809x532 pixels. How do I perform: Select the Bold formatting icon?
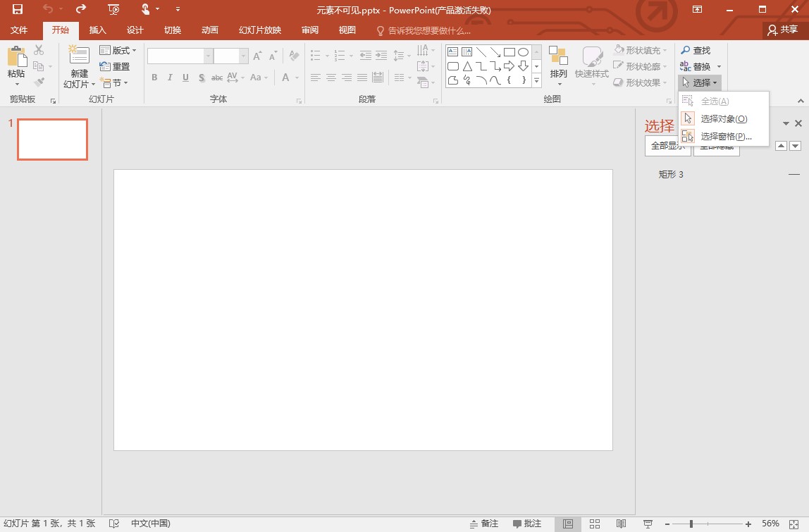154,78
